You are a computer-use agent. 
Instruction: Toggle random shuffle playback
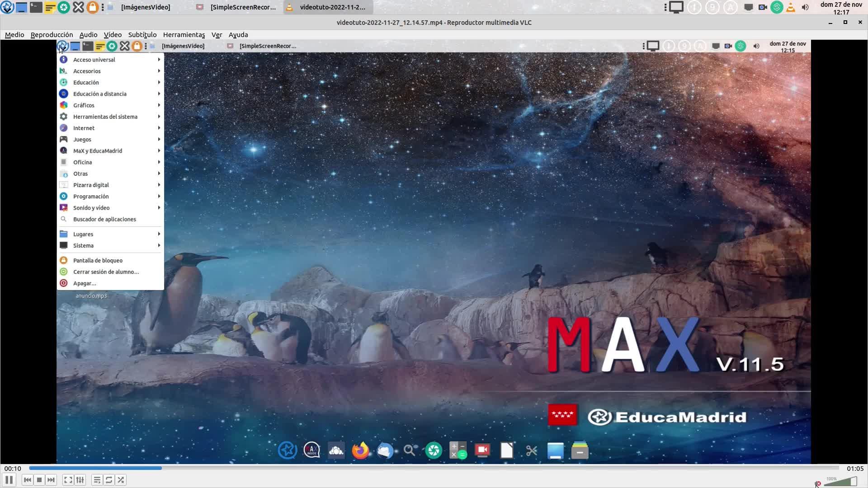point(121,480)
